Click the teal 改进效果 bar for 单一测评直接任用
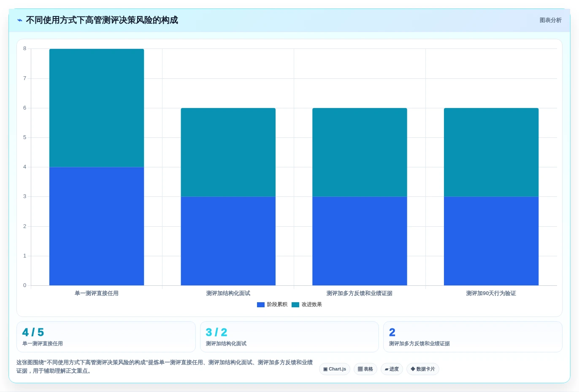579x392 pixels. (x=97, y=108)
